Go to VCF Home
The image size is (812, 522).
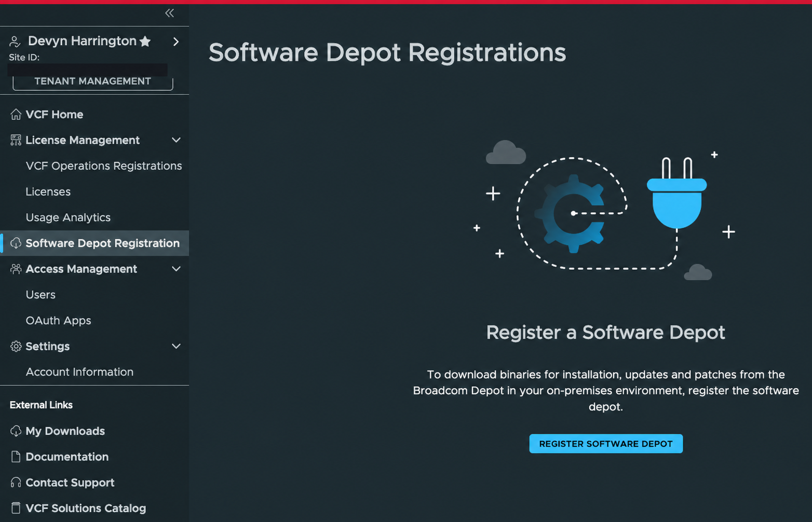(55, 114)
